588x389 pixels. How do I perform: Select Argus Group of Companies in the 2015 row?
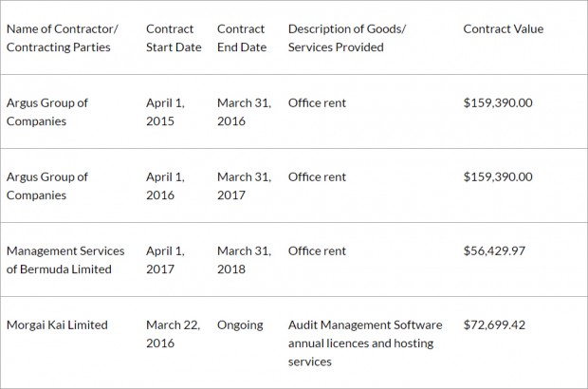(x=47, y=112)
